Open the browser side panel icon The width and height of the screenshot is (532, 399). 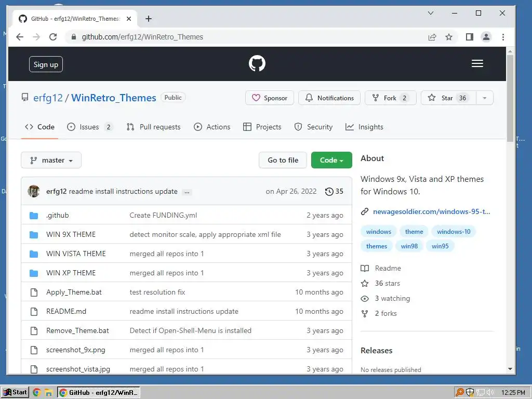tap(469, 37)
